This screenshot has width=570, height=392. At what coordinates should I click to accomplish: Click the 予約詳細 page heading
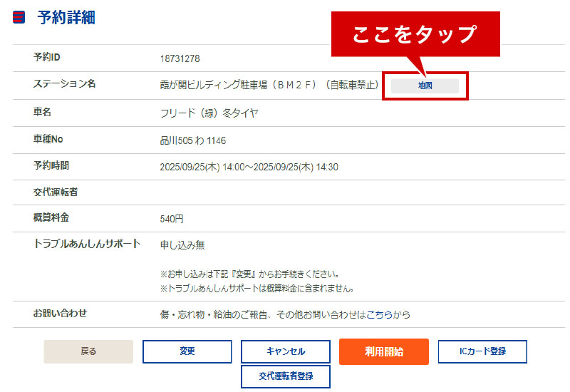(66, 18)
